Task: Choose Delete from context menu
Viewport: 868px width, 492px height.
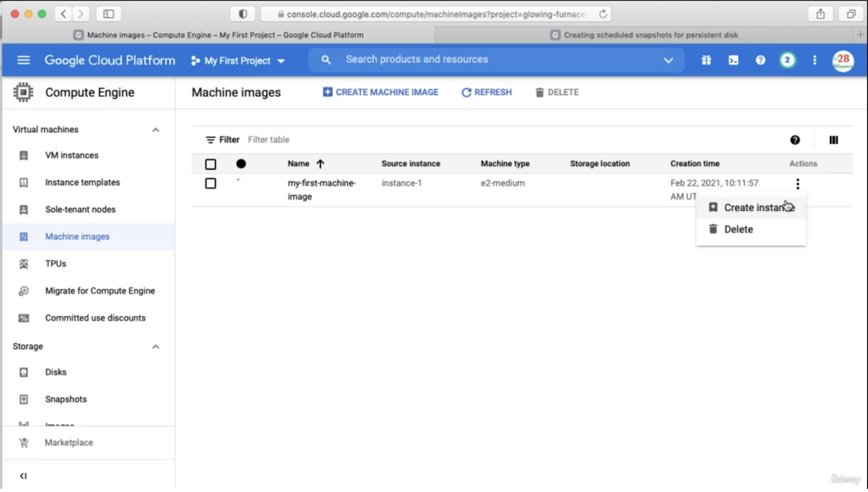Action: 751,229
